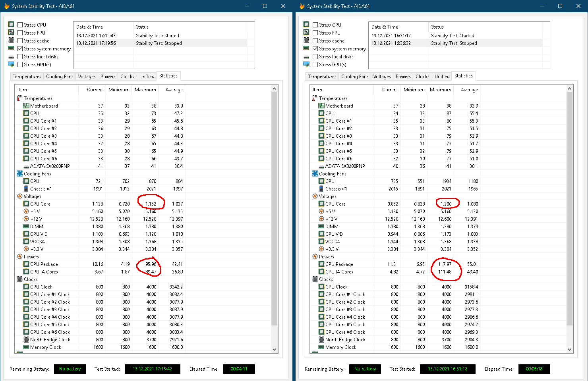Click the thermometer icon beside Temperatures in the left window

tap(19, 98)
